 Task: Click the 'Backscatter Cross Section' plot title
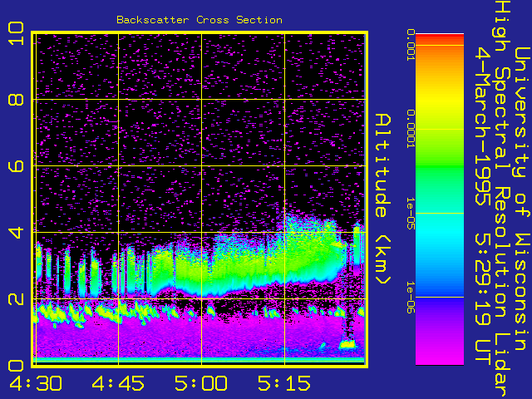(x=199, y=20)
